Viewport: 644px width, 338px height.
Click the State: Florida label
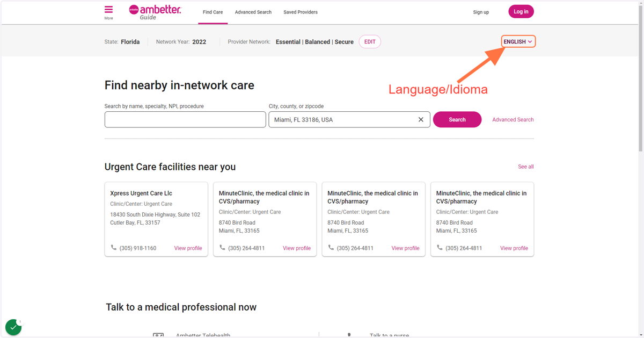click(122, 41)
